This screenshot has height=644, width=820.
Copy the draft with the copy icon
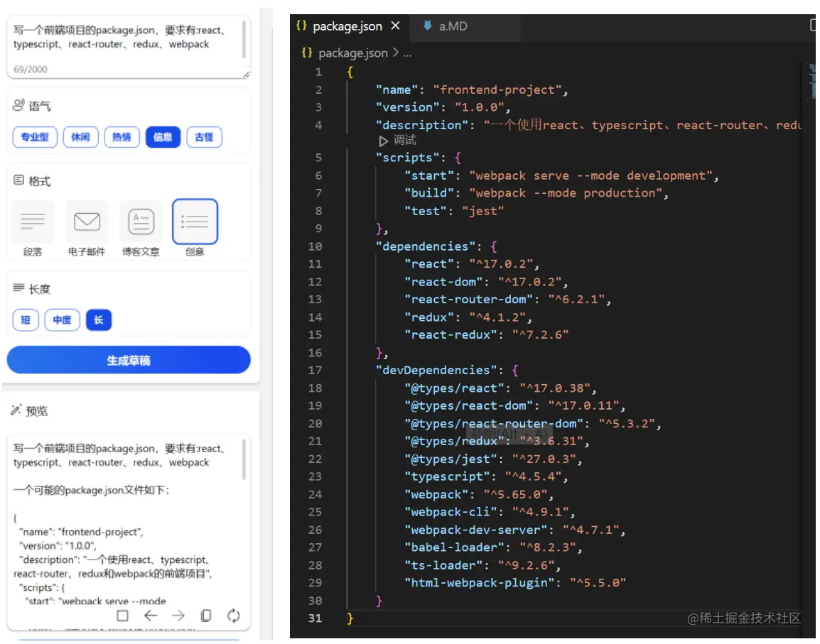click(x=206, y=616)
